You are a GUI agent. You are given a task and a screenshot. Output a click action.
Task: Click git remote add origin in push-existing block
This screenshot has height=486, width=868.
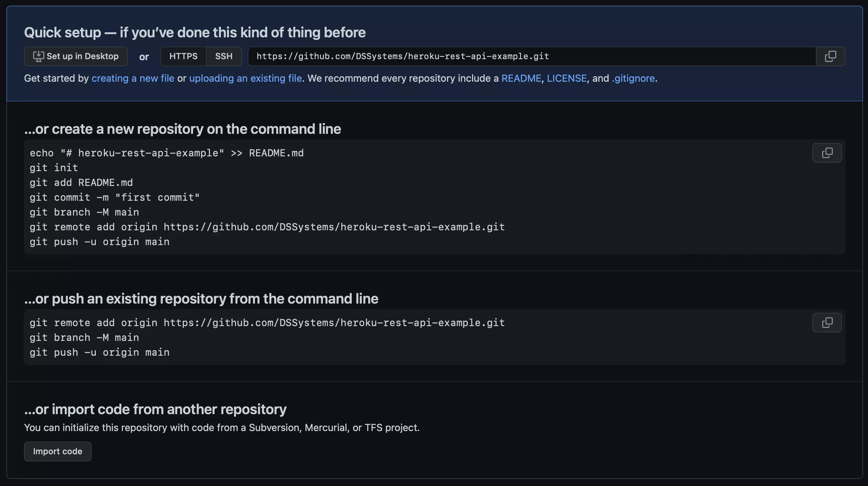tap(267, 323)
